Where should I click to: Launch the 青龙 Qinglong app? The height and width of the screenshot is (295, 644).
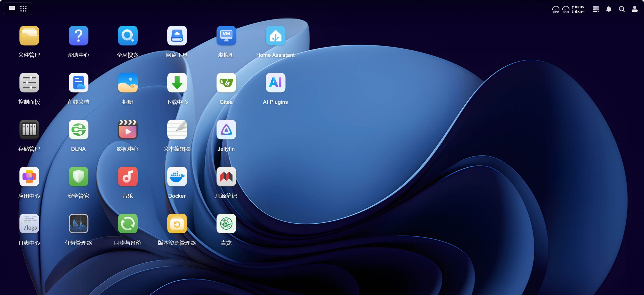(226, 224)
